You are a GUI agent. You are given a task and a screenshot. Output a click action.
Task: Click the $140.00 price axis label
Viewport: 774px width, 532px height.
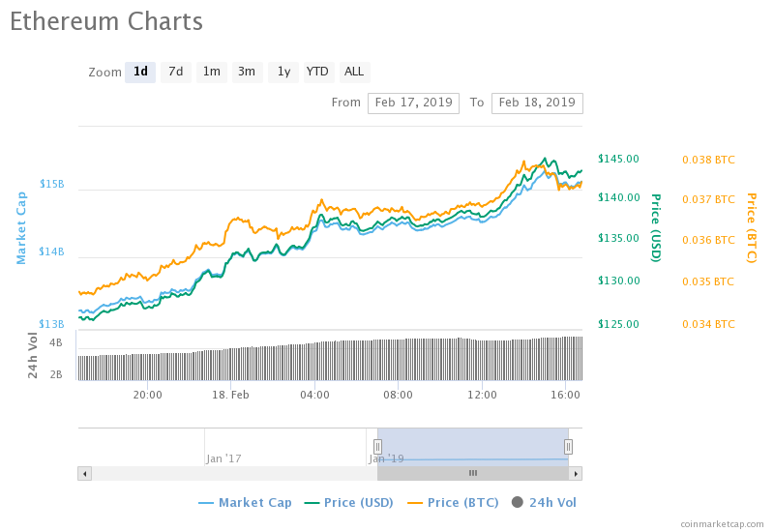tap(618, 197)
